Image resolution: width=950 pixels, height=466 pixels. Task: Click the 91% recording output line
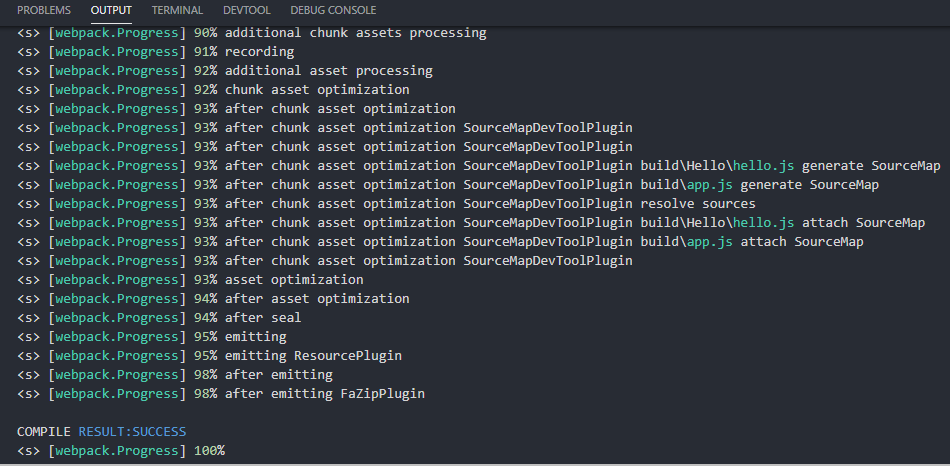coord(156,52)
